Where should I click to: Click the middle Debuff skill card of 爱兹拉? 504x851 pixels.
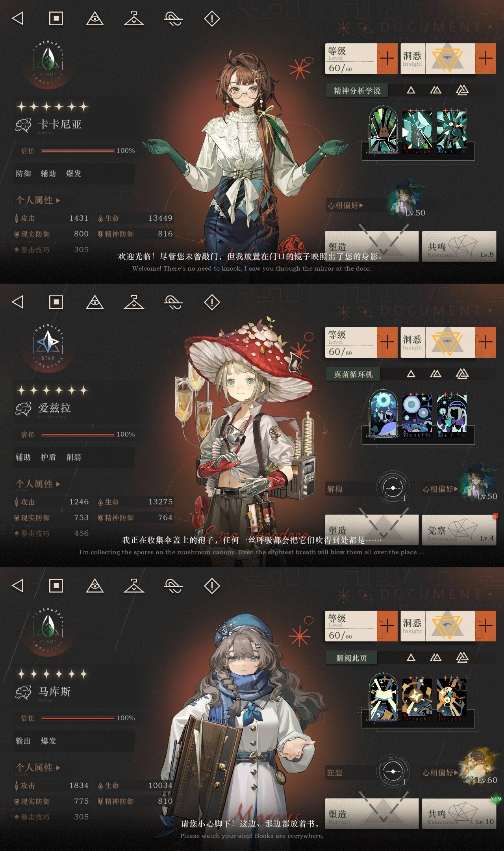click(417, 415)
